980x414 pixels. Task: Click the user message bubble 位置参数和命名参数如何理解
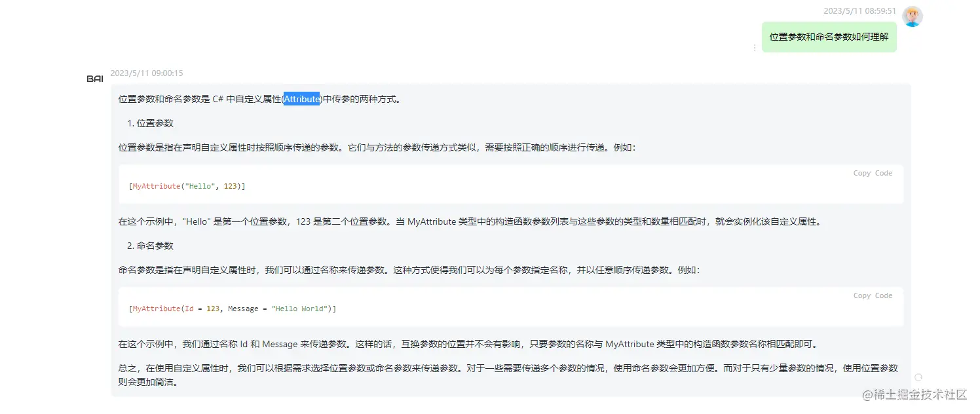[x=829, y=37]
